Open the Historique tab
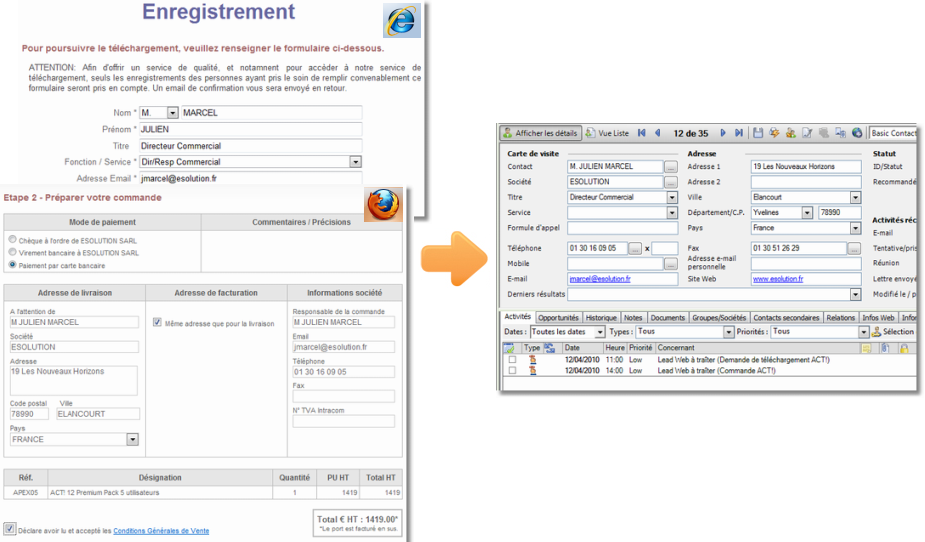The image size is (925, 542). [601, 318]
